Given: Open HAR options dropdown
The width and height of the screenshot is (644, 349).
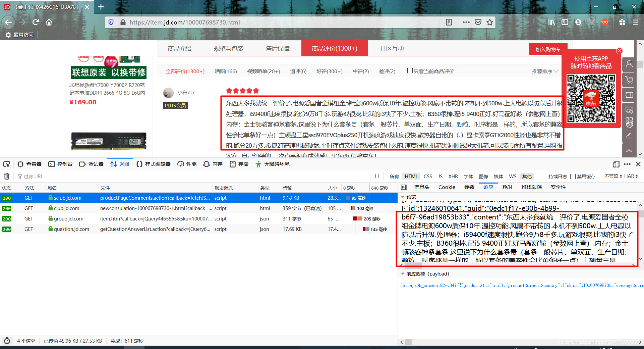Looking at the screenshot, I should [631, 176].
